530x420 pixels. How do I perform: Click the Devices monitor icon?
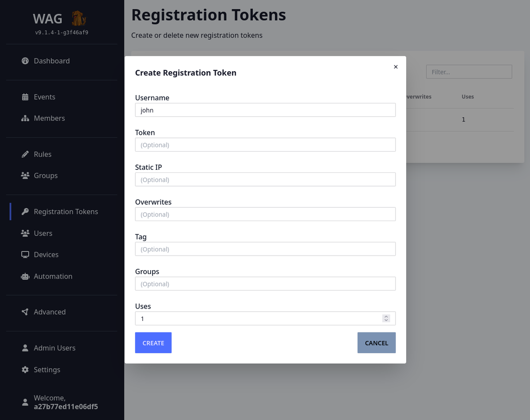(x=25, y=255)
